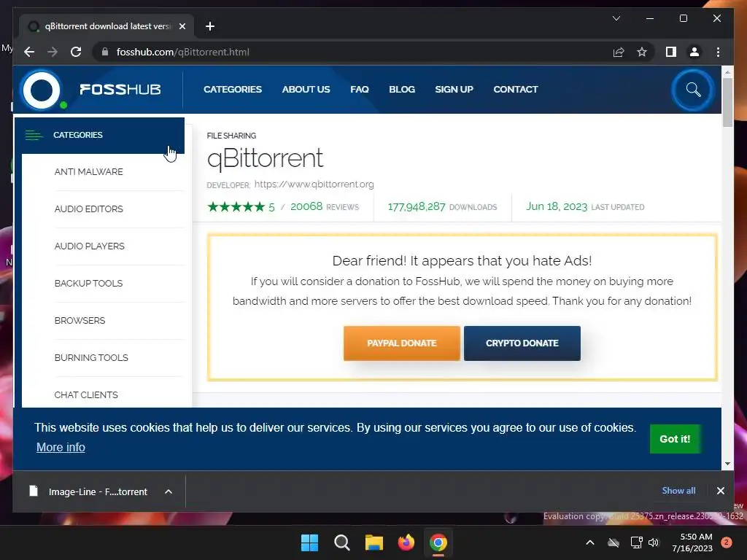Open the FAQ page
This screenshot has height=560, width=747.
[360, 90]
